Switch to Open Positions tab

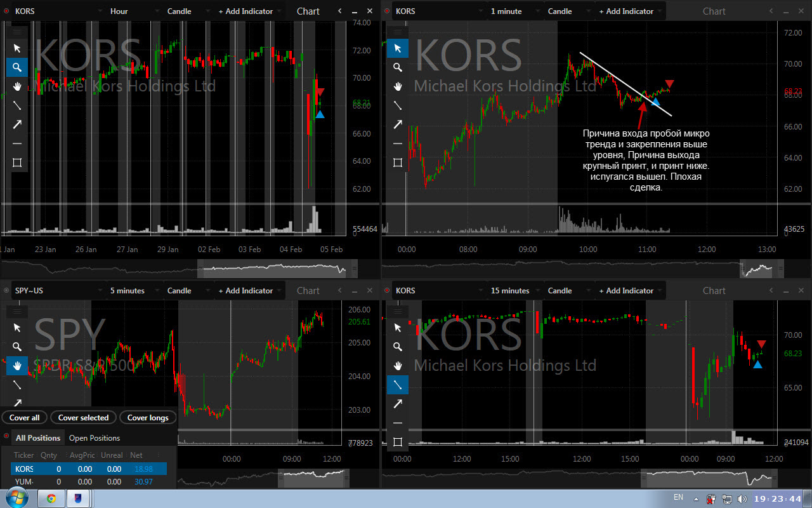(x=95, y=438)
